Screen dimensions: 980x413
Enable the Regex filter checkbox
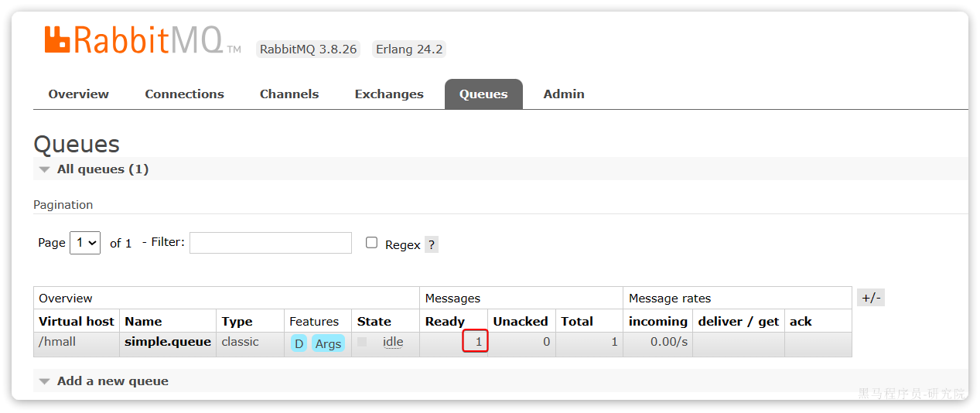click(x=371, y=243)
